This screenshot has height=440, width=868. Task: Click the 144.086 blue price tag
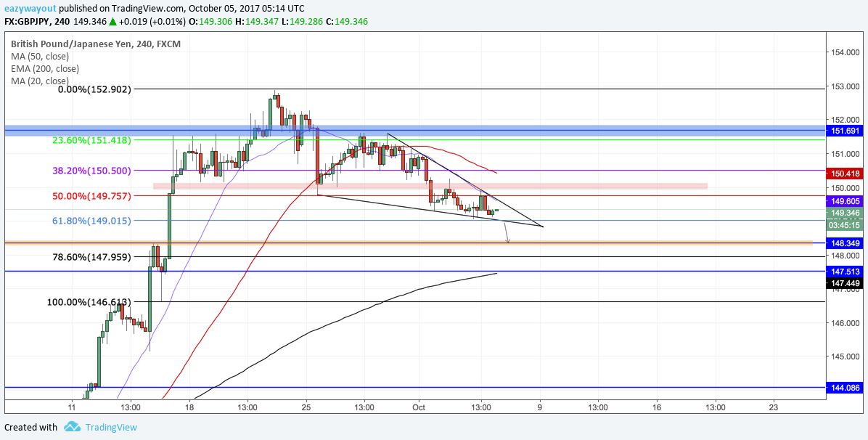pyautogui.click(x=845, y=387)
